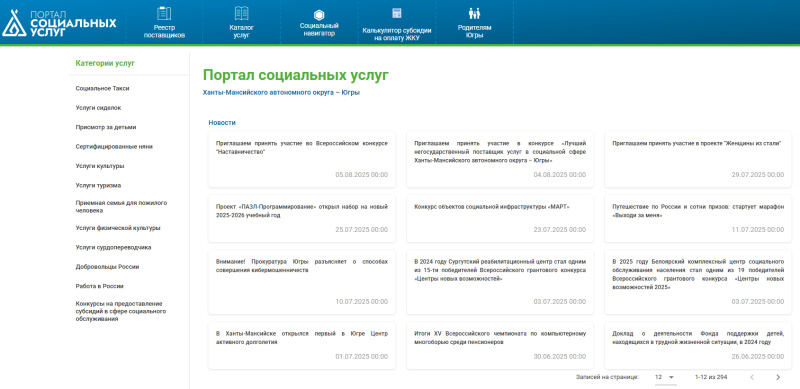This screenshot has width=800, height=389.
Task: Click Портал социальных услуг logo text
Action: click(73, 23)
